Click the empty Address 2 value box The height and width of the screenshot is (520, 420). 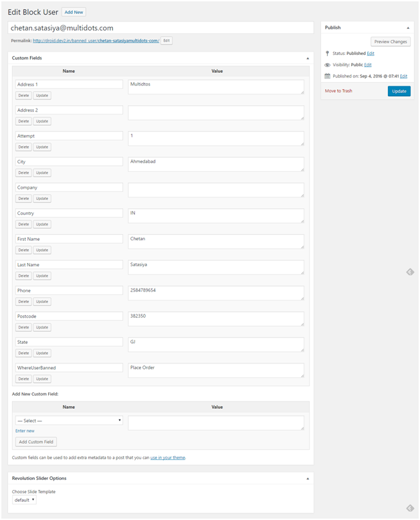pyautogui.click(x=216, y=112)
